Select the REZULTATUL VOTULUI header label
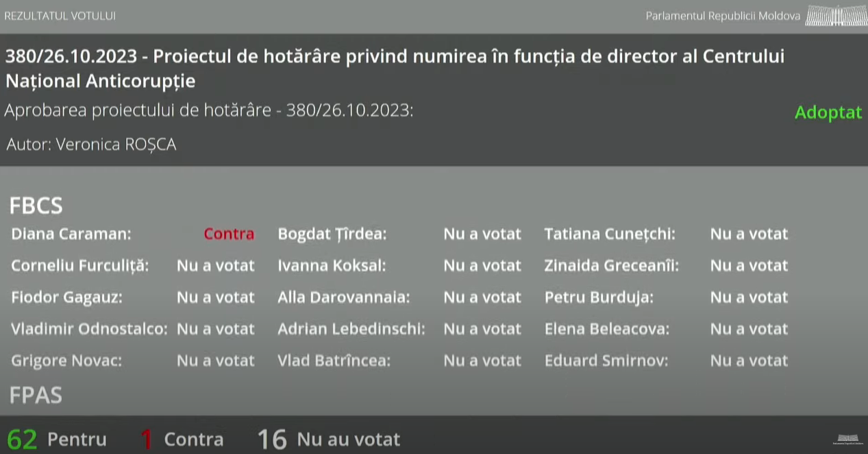 60,16
